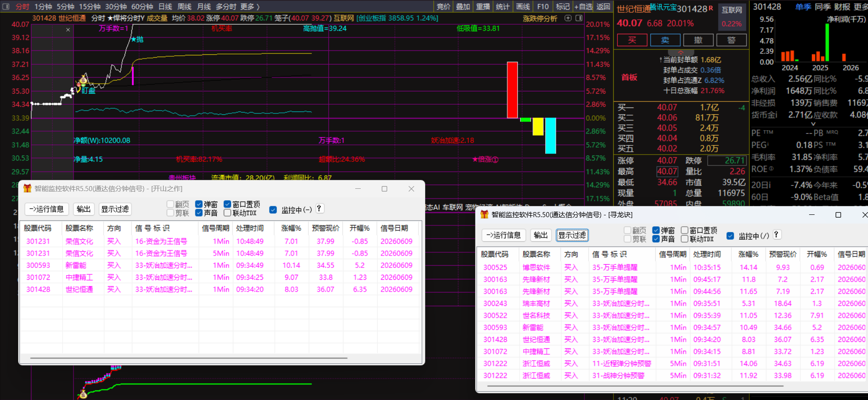
Task: Click the ? help icon in 寻龙诀 window
Action: click(x=777, y=235)
